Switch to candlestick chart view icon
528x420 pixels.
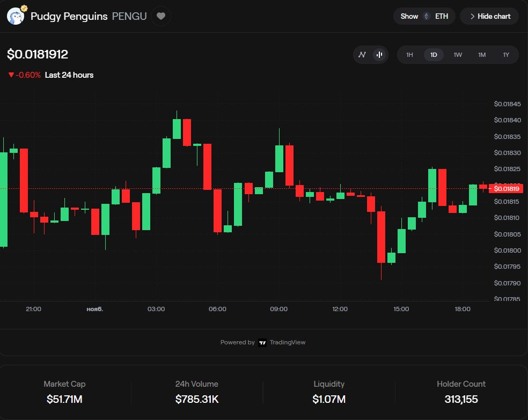click(x=379, y=55)
